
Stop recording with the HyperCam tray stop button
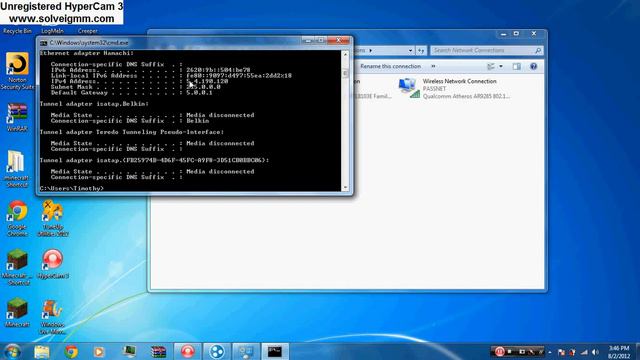(x=510, y=351)
